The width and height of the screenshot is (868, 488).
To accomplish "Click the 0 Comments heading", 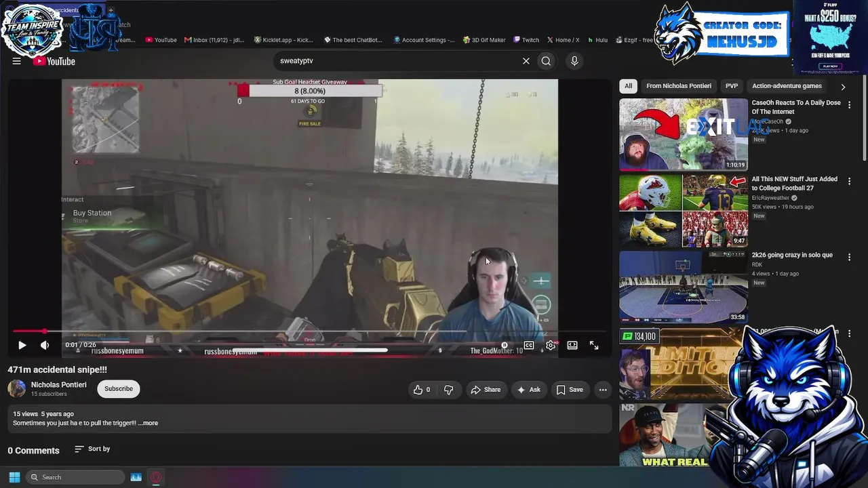I will (x=33, y=451).
